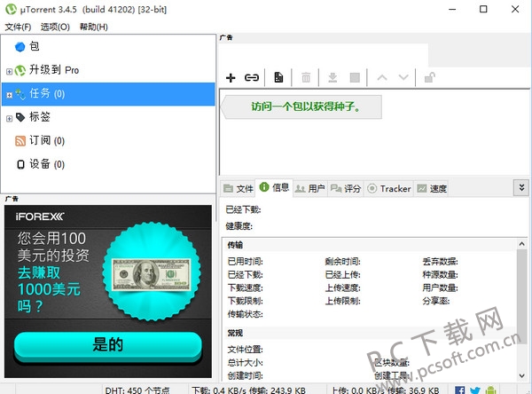Click the Android icon in status bar

coord(490,390)
